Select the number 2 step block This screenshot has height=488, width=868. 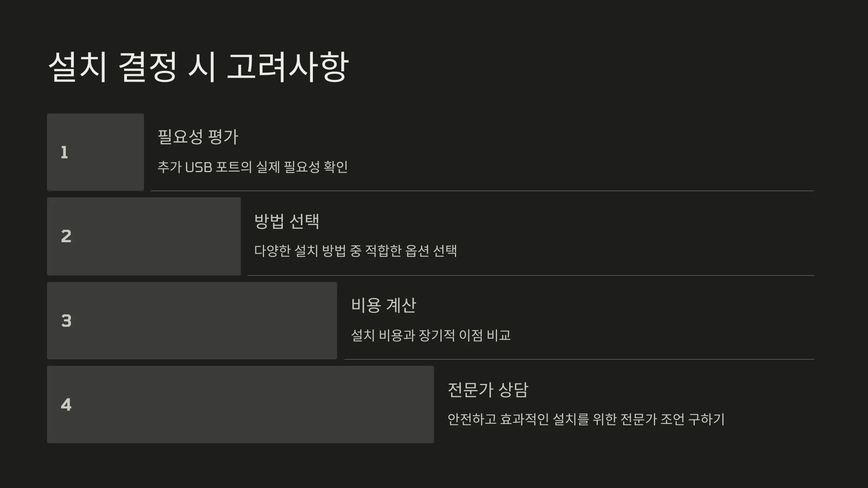point(144,236)
